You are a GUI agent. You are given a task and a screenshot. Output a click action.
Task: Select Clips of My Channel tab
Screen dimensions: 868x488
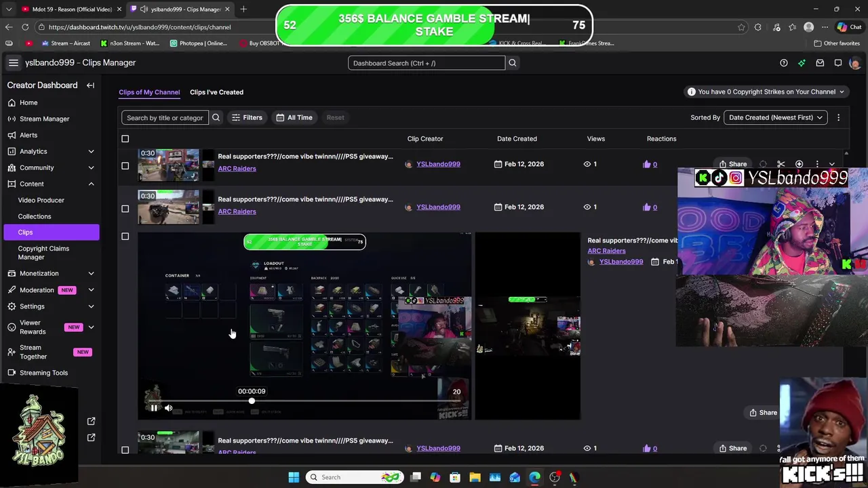tap(149, 92)
